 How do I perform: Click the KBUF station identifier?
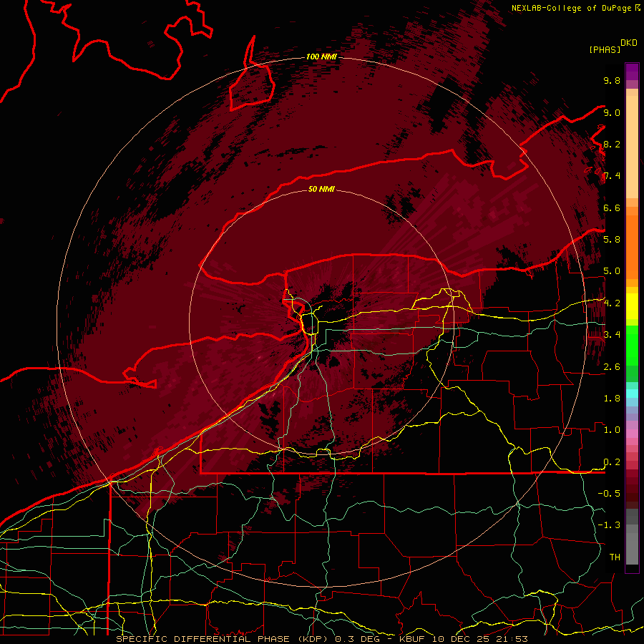pyautogui.click(x=412, y=639)
